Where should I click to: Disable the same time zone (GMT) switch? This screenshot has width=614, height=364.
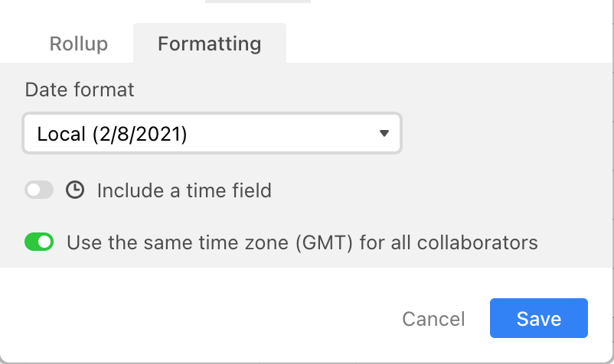[39, 242]
